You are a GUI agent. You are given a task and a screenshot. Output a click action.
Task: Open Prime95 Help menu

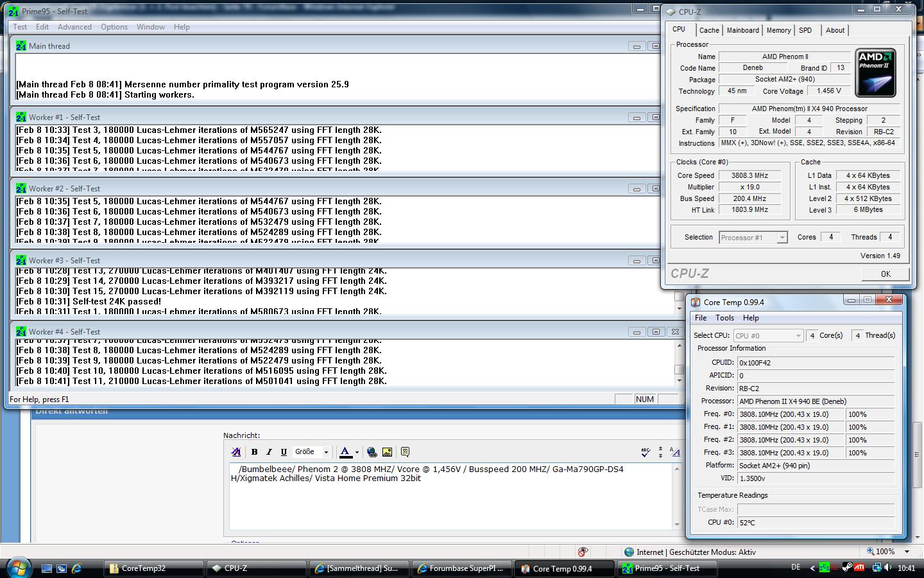point(182,27)
